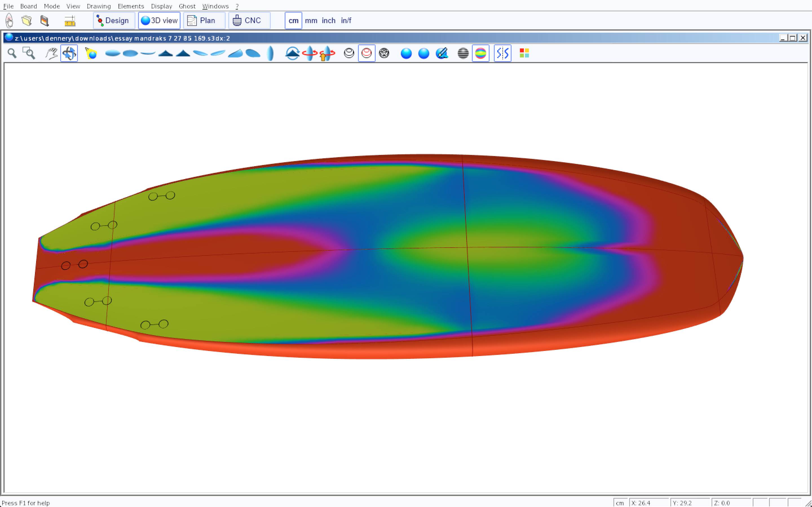Toggle the 3D rotate view tool

coord(69,53)
